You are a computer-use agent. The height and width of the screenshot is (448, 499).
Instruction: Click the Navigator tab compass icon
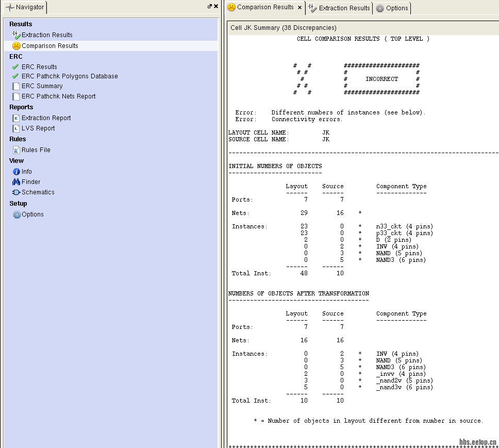pos(10,7)
